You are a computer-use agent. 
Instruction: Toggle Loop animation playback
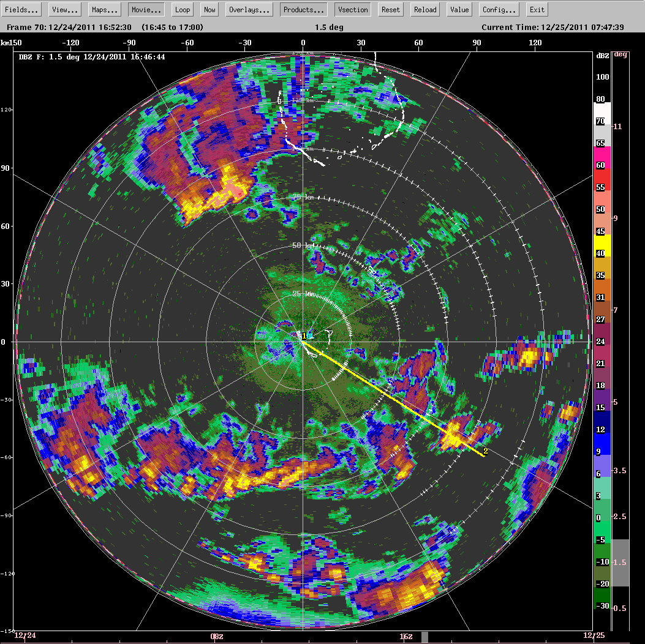point(182,9)
